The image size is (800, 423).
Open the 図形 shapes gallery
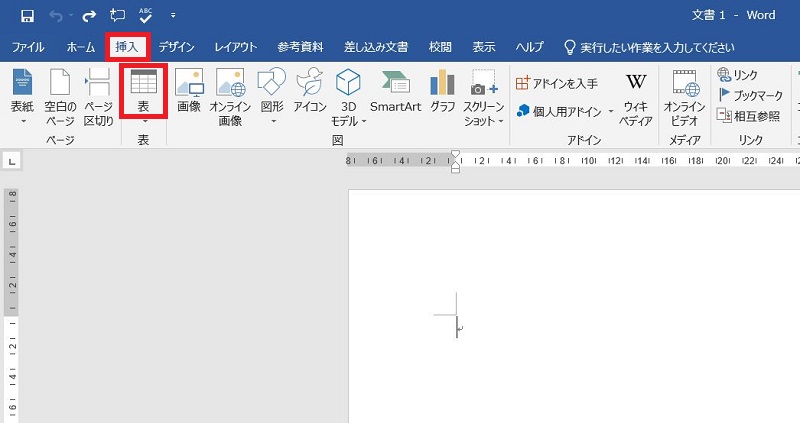(x=272, y=90)
